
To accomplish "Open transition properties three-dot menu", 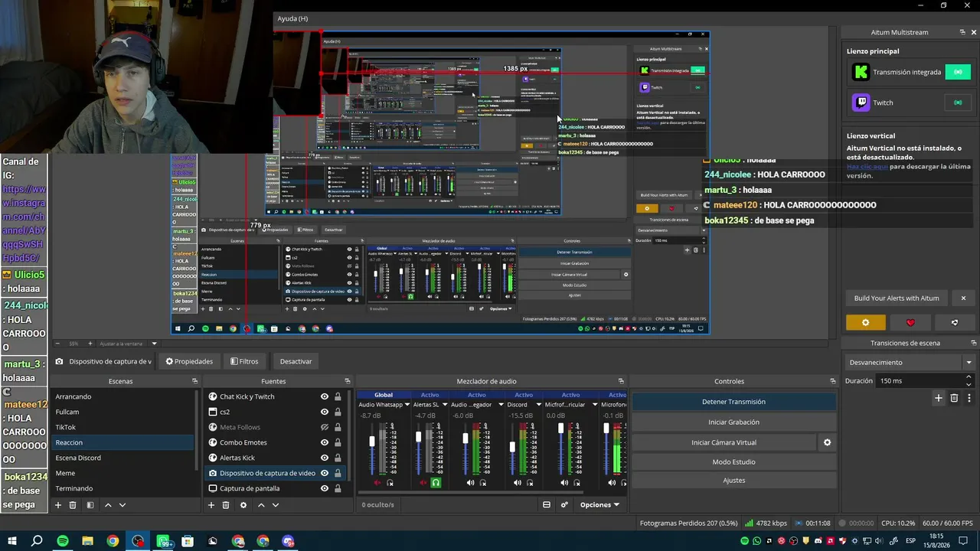I will (x=969, y=398).
